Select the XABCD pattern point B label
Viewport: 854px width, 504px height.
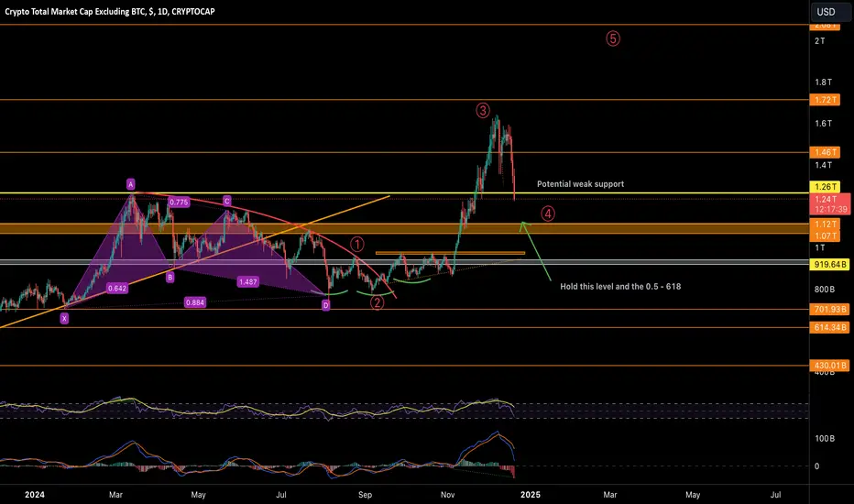[x=170, y=278]
